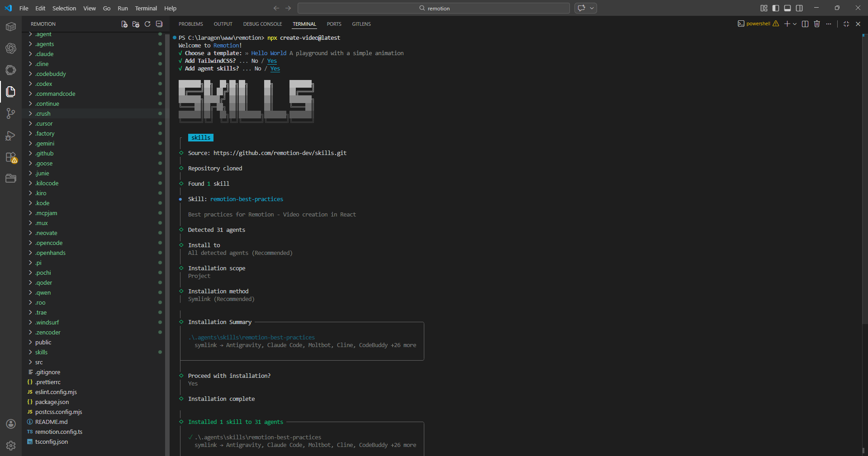Open the new terminal launch profile dropdown
This screenshot has width=868, height=456.
795,24
